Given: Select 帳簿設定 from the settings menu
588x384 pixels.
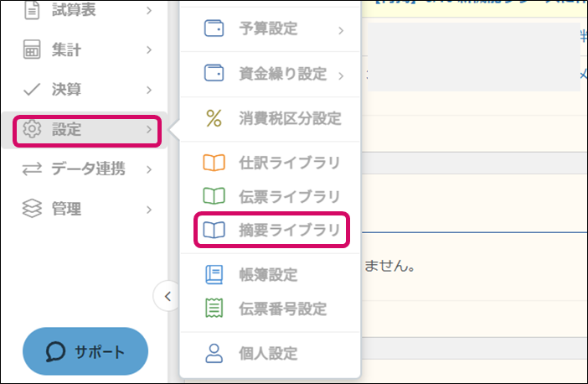Looking at the screenshot, I should [x=268, y=274].
